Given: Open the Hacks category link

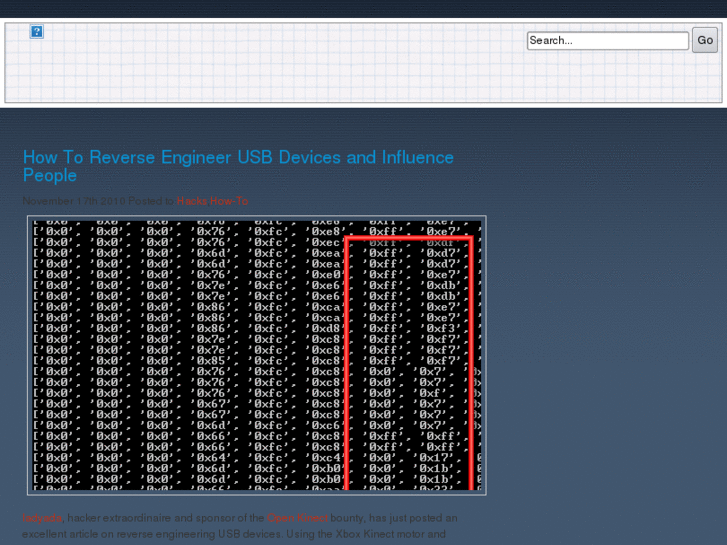Looking at the screenshot, I should point(191,201).
